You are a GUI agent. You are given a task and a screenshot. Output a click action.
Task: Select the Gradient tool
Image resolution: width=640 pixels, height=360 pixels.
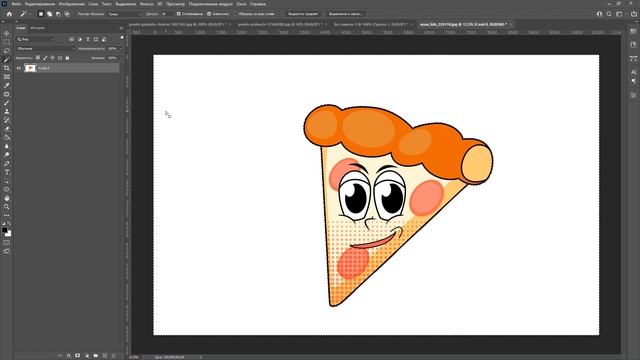(7, 138)
